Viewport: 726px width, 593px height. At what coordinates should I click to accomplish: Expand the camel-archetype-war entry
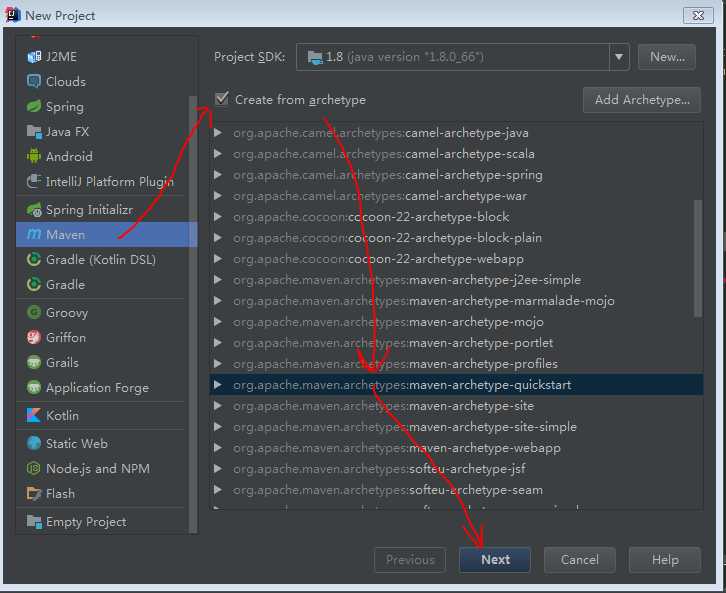218,196
